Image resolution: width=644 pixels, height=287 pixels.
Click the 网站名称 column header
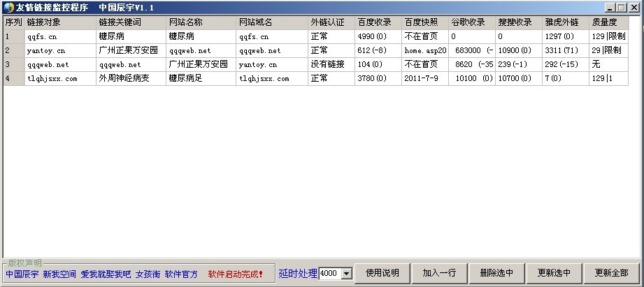pyautogui.click(x=201, y=22)
